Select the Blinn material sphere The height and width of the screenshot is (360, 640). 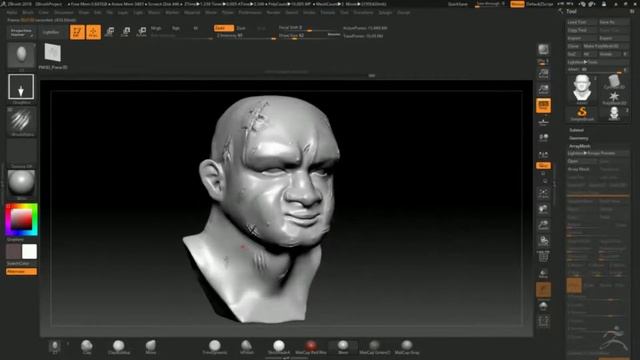(343, 347)
